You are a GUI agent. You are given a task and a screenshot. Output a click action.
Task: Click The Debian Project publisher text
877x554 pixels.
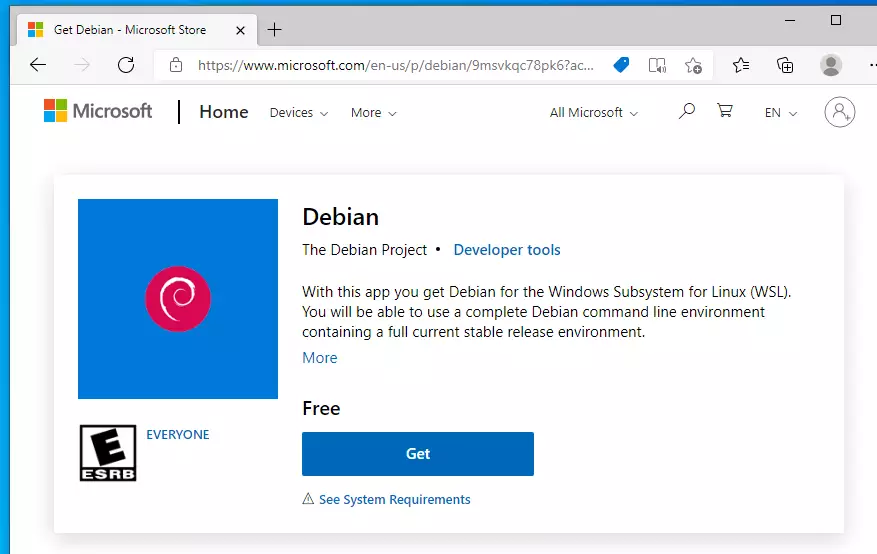tap(364, 249)
